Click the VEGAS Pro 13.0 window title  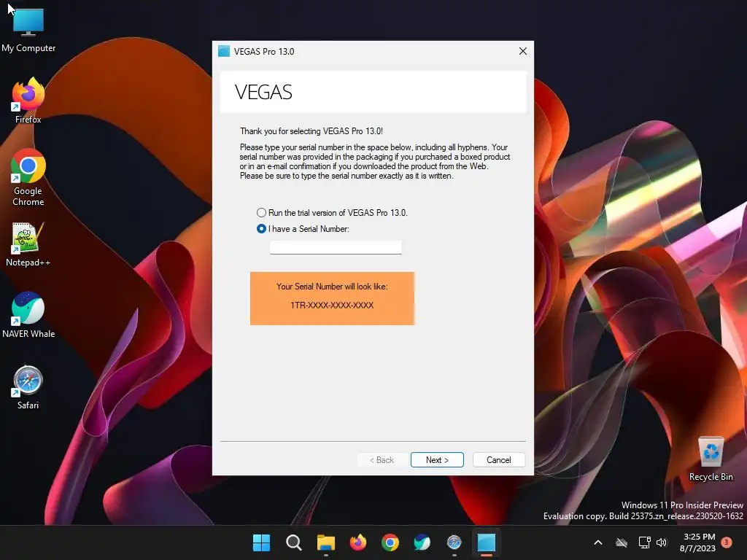click(x=264, y=52)
